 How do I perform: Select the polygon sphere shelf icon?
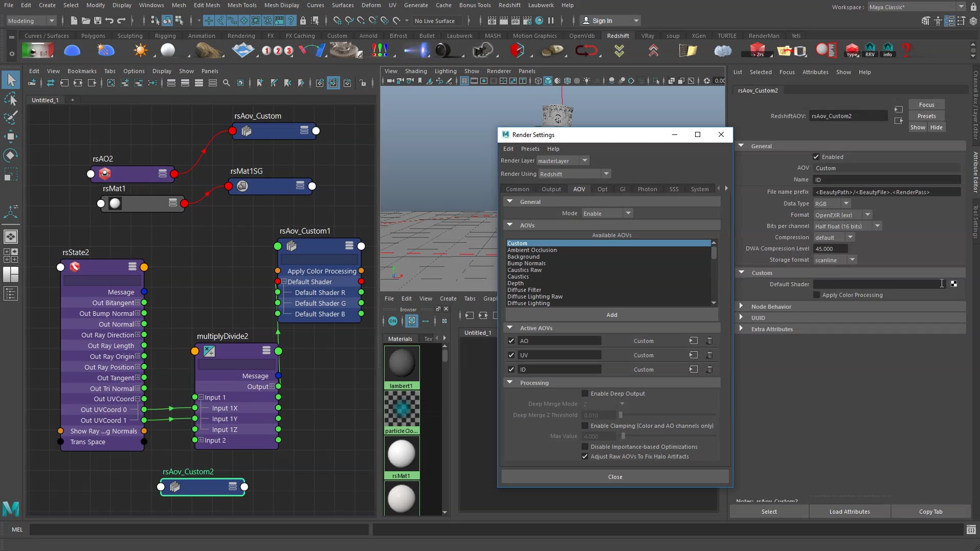pos(169,50)
